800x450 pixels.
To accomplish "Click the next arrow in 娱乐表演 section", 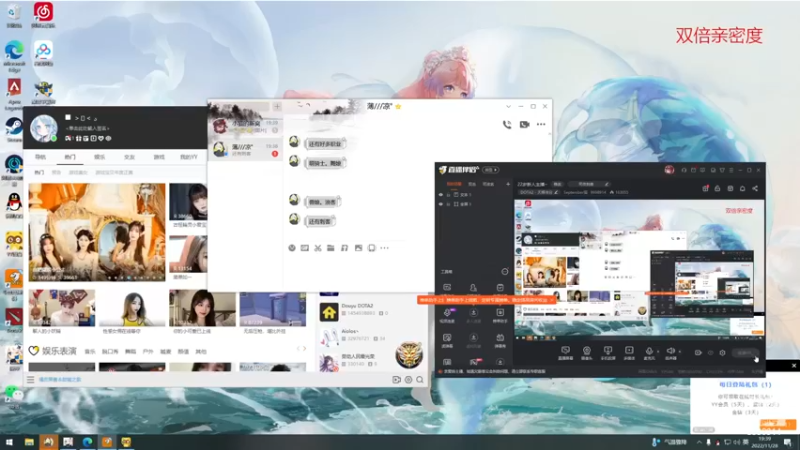I will 305,349.
